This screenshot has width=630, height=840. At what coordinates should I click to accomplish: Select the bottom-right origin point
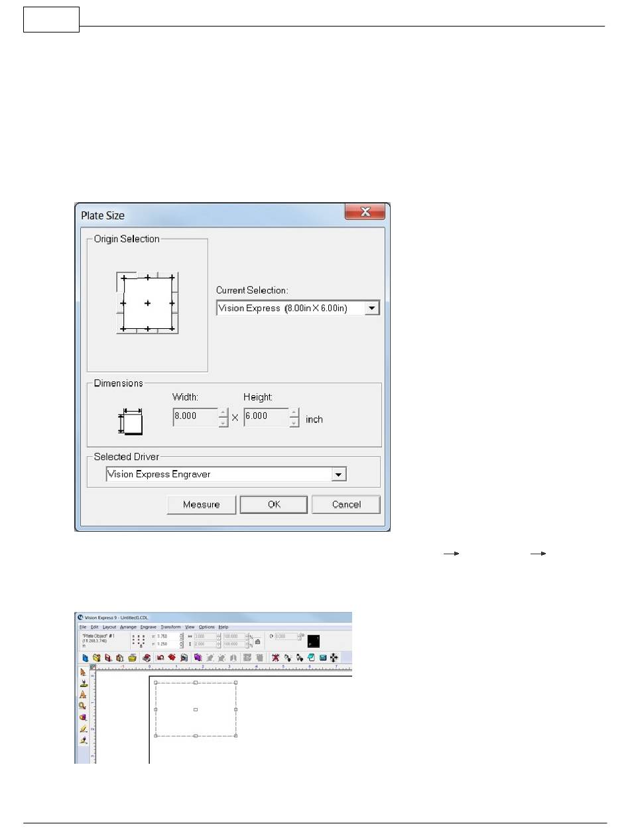pyautogui.click(x=172, y=328)
